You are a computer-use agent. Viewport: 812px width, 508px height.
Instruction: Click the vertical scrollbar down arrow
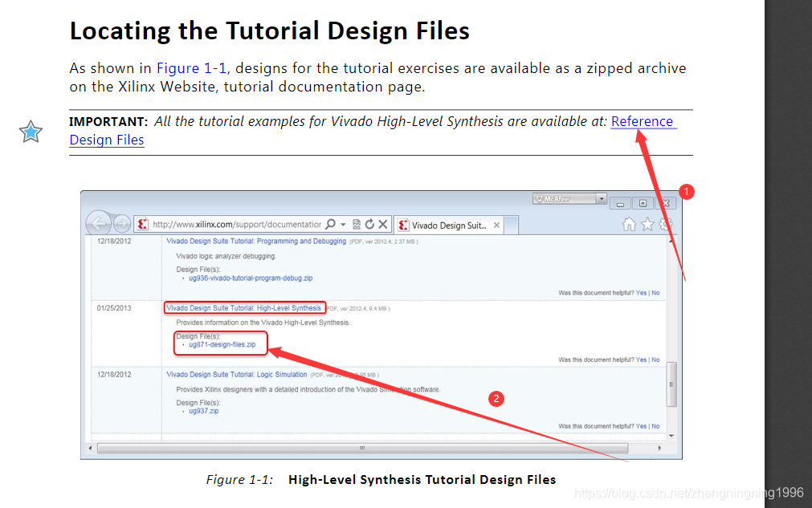pyautogui.click(x=671, y=436)
